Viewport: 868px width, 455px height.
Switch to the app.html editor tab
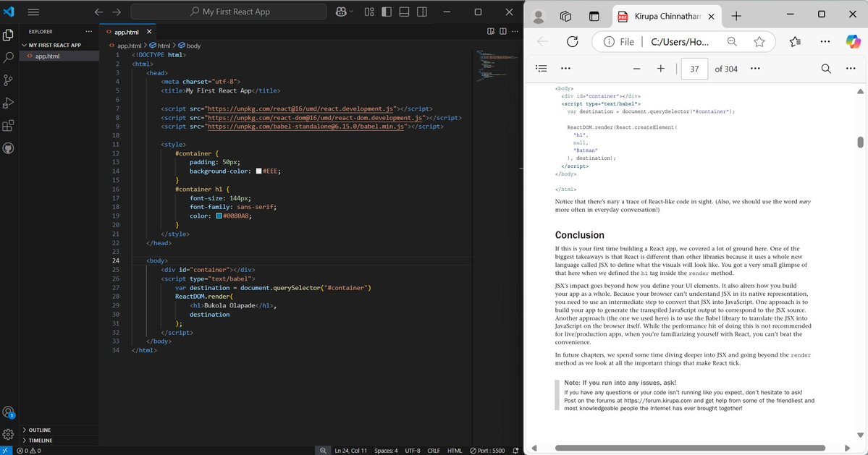click(127, 32)
